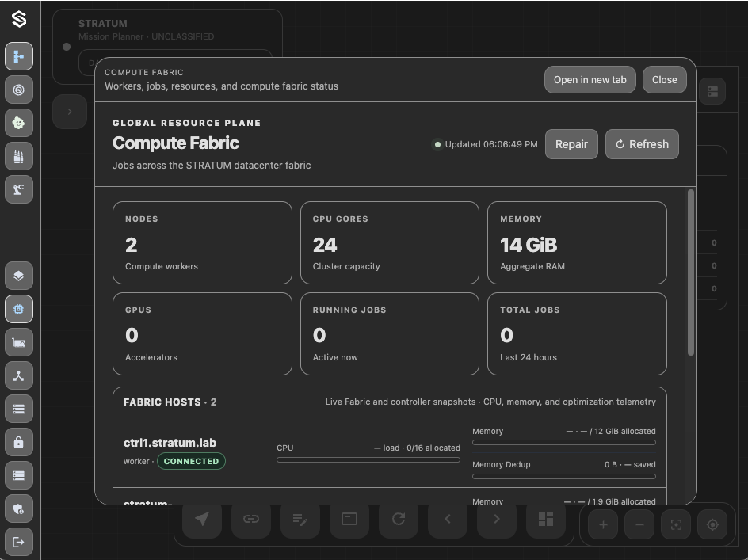Click the back chevron in bottom toolbar
This screenshot has width=748, height=560.
tap(448, 520)
